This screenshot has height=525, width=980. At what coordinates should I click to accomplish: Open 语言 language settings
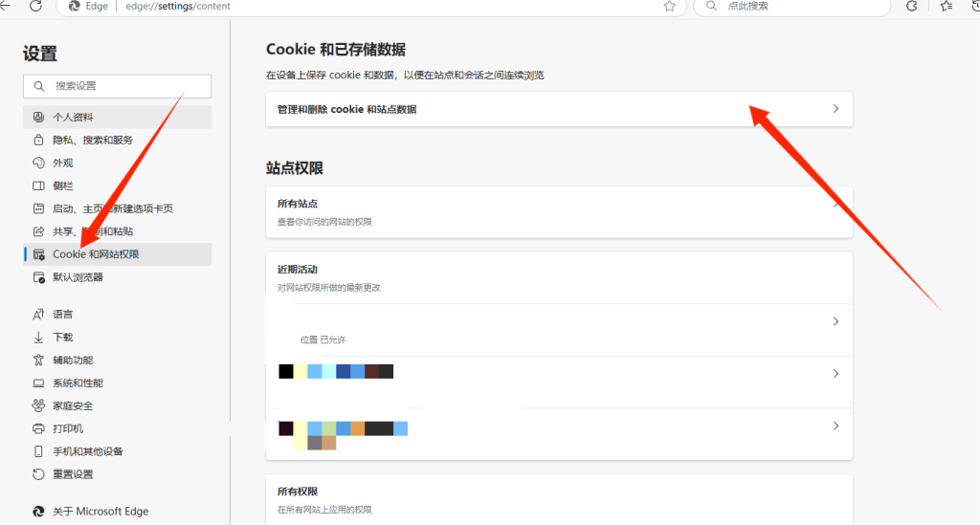pyautogui.click(x=63, y=314)
